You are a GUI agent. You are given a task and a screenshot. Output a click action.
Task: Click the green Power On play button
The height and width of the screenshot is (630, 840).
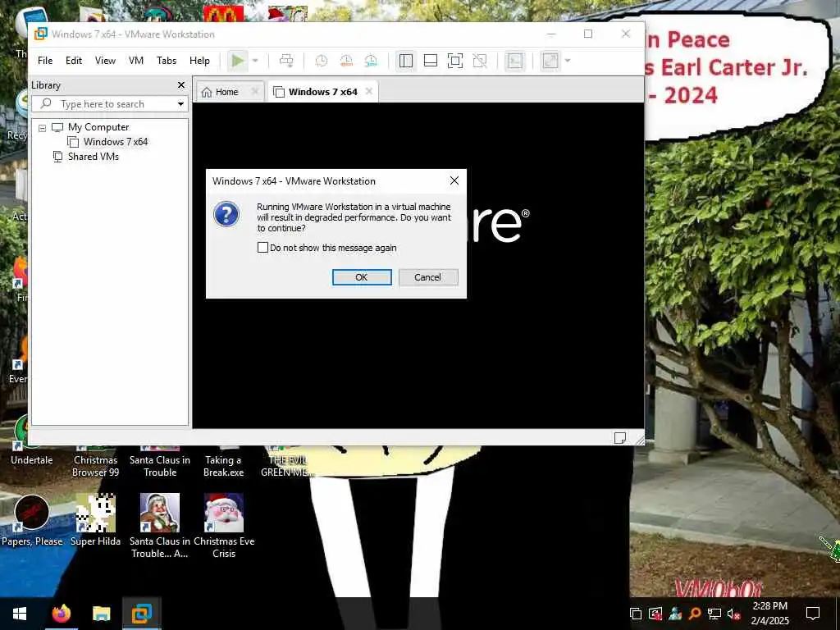point(237,61)
